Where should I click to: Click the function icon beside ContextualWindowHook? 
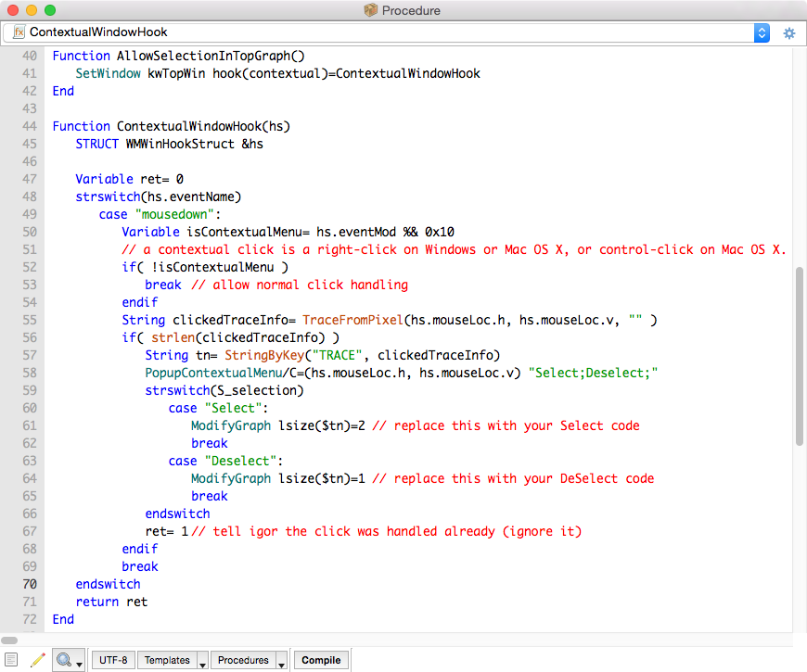(19, 32)
